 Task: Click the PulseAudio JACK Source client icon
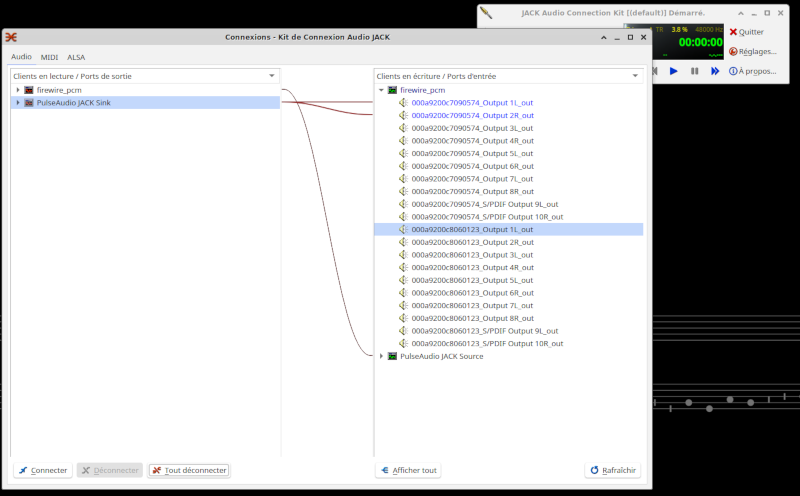[392, 356]
